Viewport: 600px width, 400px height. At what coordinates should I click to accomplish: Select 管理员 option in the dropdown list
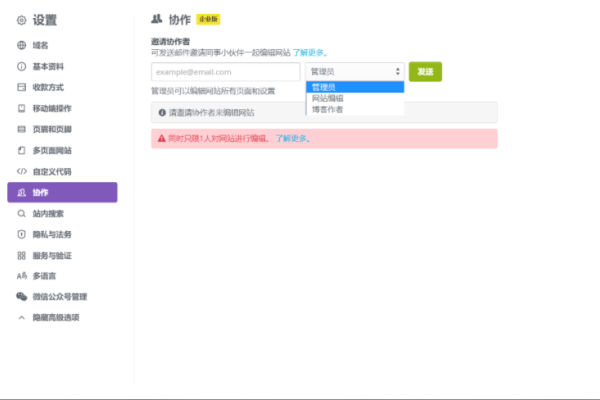[355, 87]
